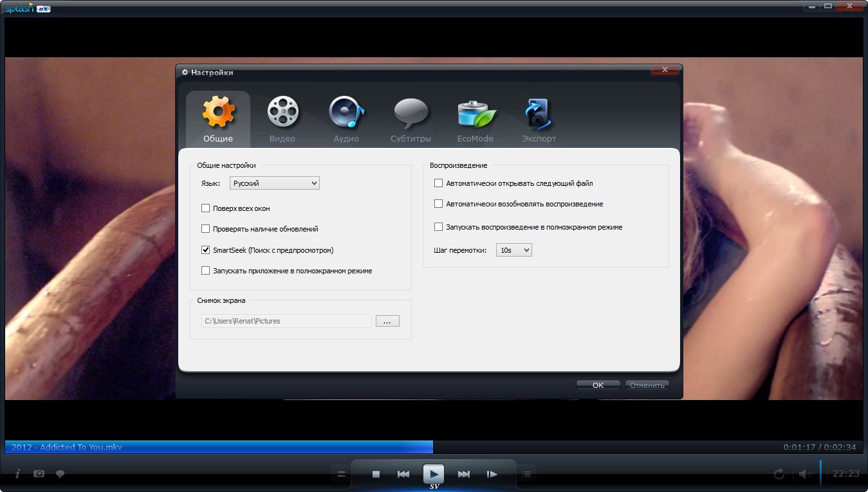Screen dimensions: 868x492
Task: Enable the Поверх всех окон checkbox
Action: tap(206, 208)
